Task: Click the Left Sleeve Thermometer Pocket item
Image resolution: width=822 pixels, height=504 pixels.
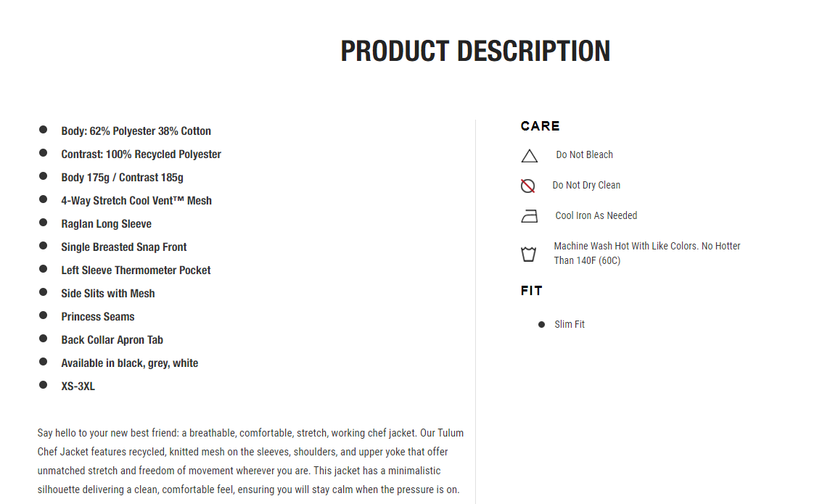Action: [136, 270]
